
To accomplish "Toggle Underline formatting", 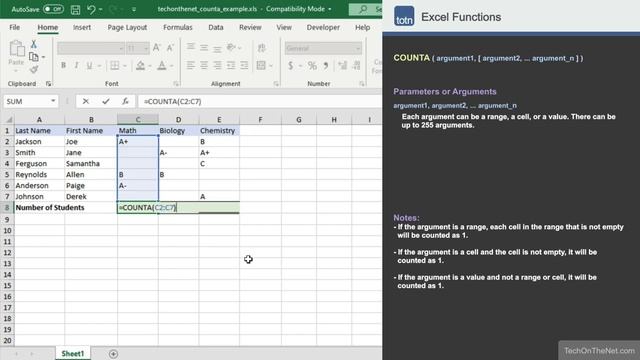I will point(89,65).
